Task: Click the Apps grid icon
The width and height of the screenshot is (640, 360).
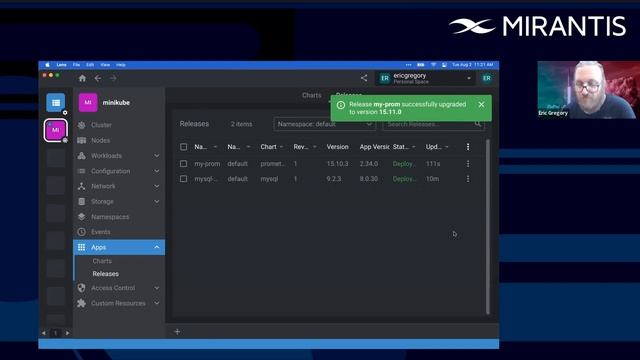Action: (82, 247)
